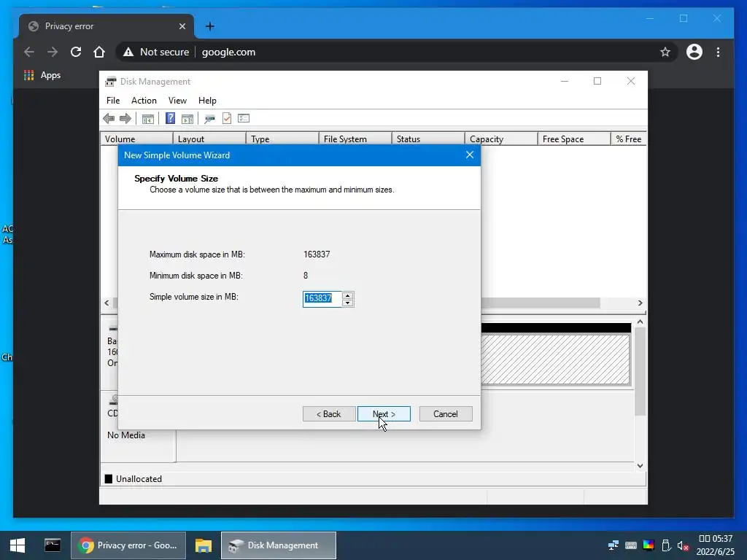Click Chrome's back navigation arrow
This screenshot has width=747, height=560.
point(29,52)
